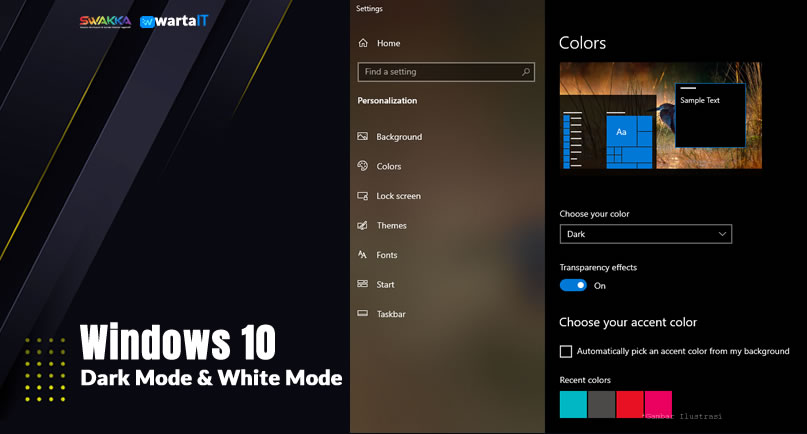Click the dropdown chevron beside Dark
The height and width of the screenshot is (434, 807).
[722, 234]
